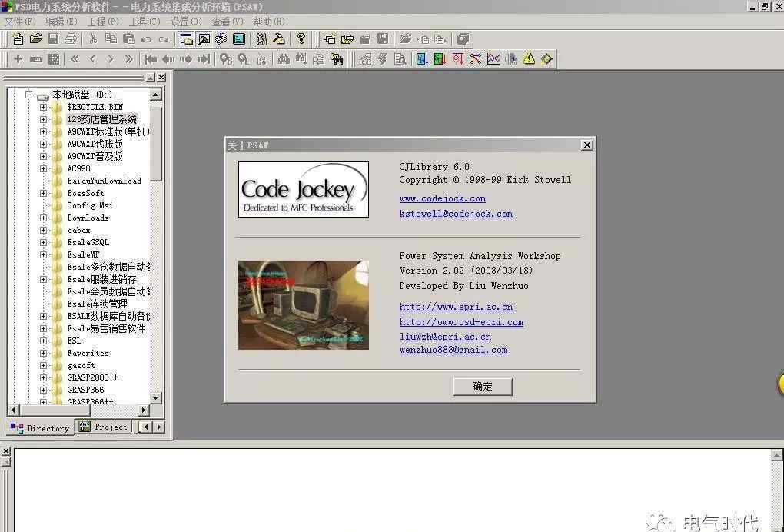784x532 pixels.
Task: Click the Code Jockey logo image
Action: (304, 189)
